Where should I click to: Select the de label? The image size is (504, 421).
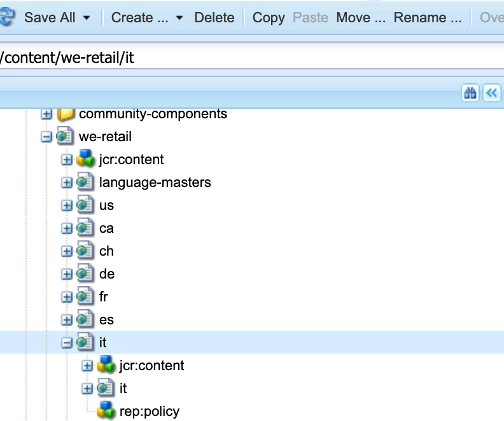tap(107, 274)
